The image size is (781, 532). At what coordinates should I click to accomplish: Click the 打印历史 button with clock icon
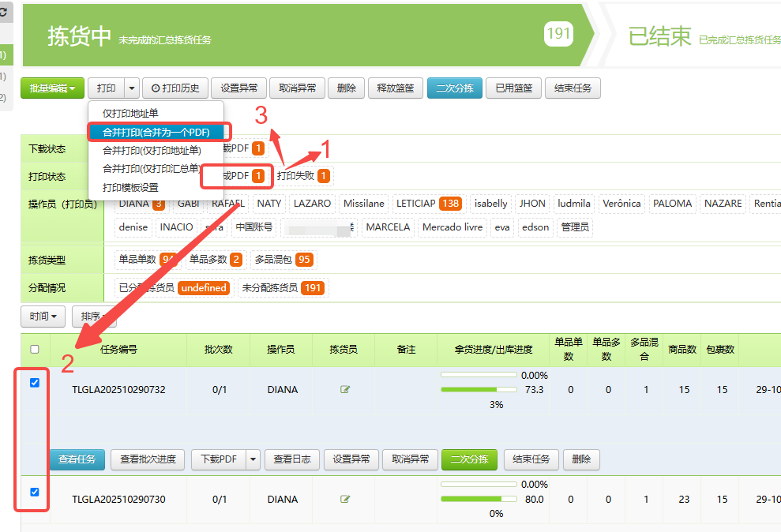(x=175, y=88)
